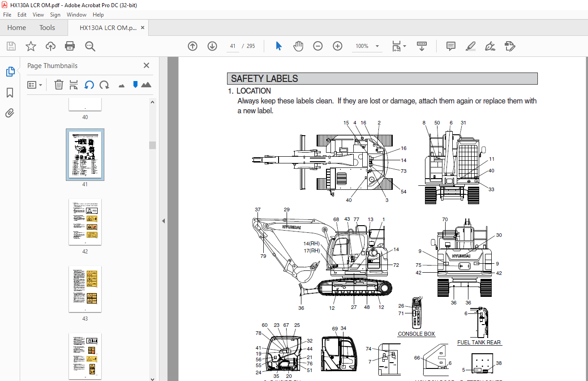Screen dimensions: 588x381
Task: Switch to the Tools tab
Action: 47,28
